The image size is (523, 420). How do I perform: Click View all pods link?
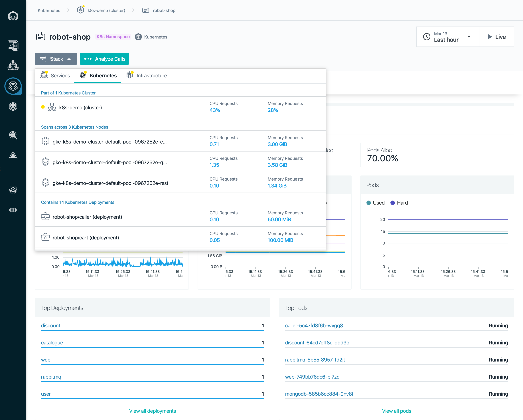pyautogui.click(x=396, y=411)
